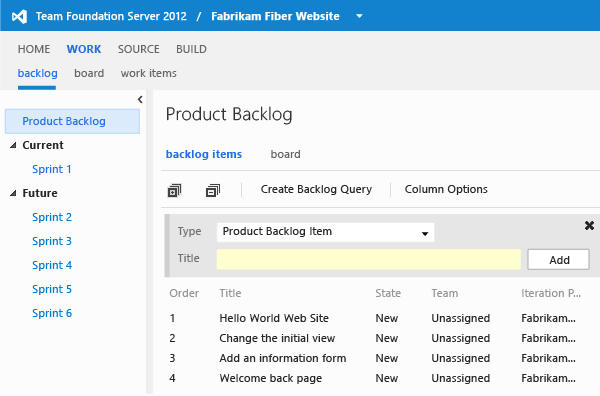Viewport: 600px width, 396px height.
Task: Open Sprint 1 under Current
Action: (x=52, y=169)
